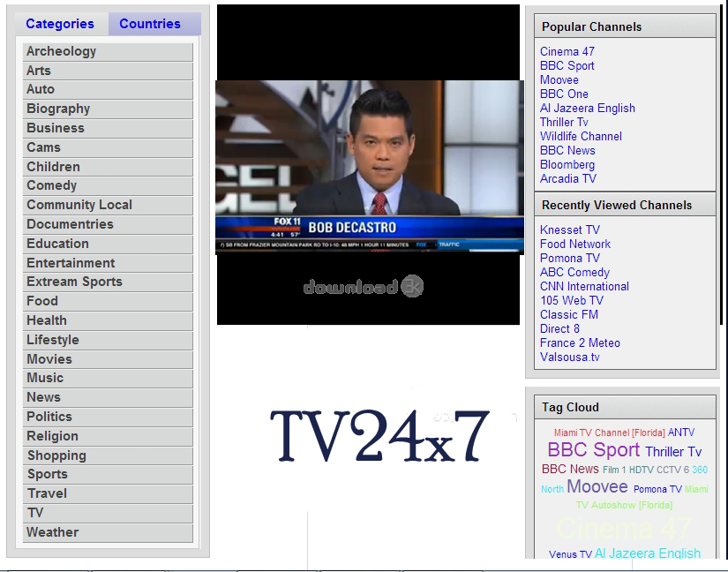Open the BBC One channel link
728x572 pixels.
564,94
